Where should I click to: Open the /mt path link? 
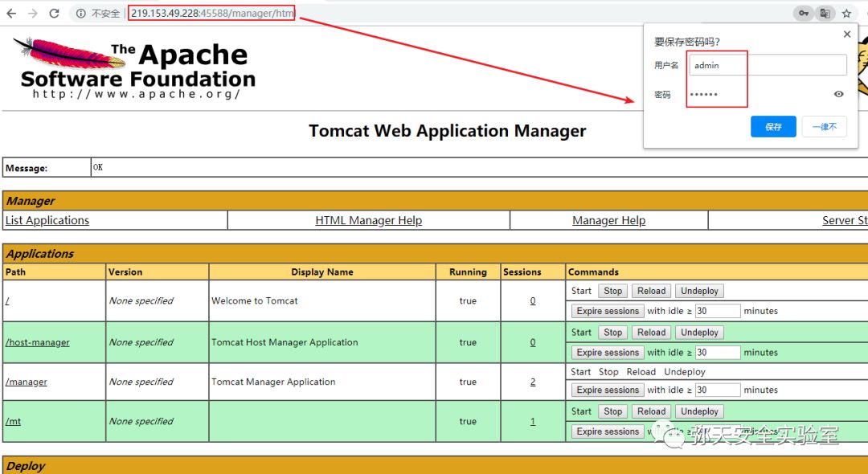[x=13, y=421]
